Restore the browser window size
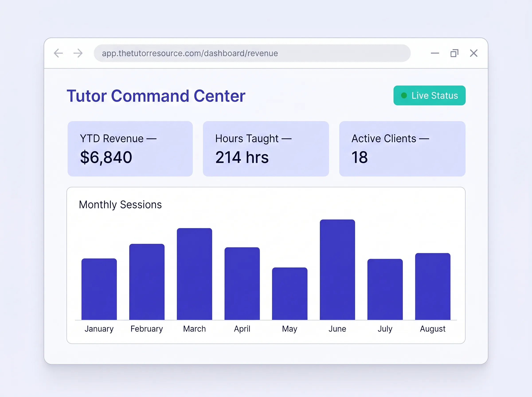The width and height of the screenshot is (532, 397). click(454, 53)
